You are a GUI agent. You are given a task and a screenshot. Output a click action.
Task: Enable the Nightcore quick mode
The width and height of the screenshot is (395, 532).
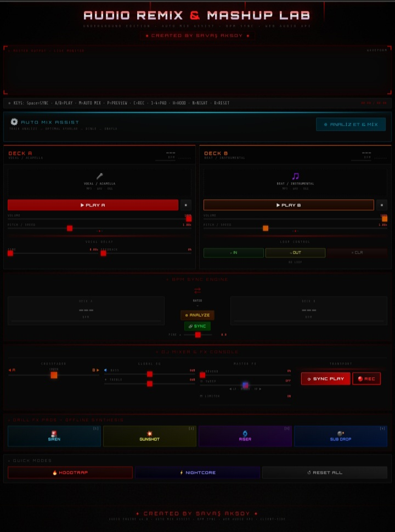198,473
